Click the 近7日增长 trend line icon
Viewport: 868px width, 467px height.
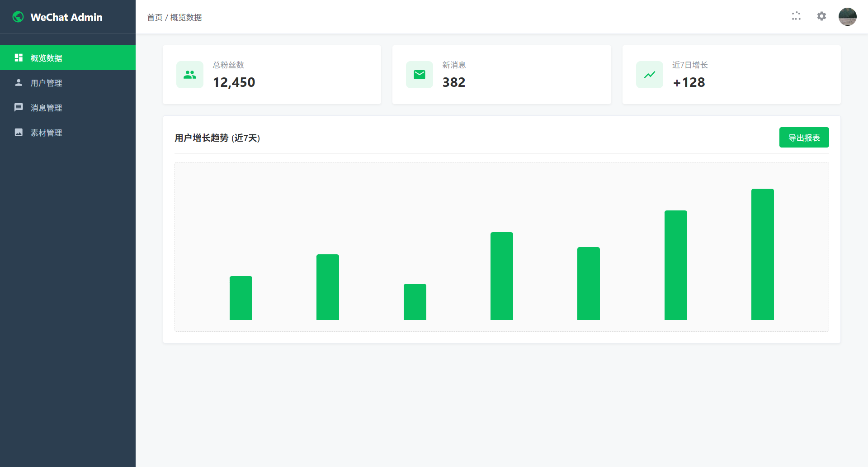coord(649,75)
